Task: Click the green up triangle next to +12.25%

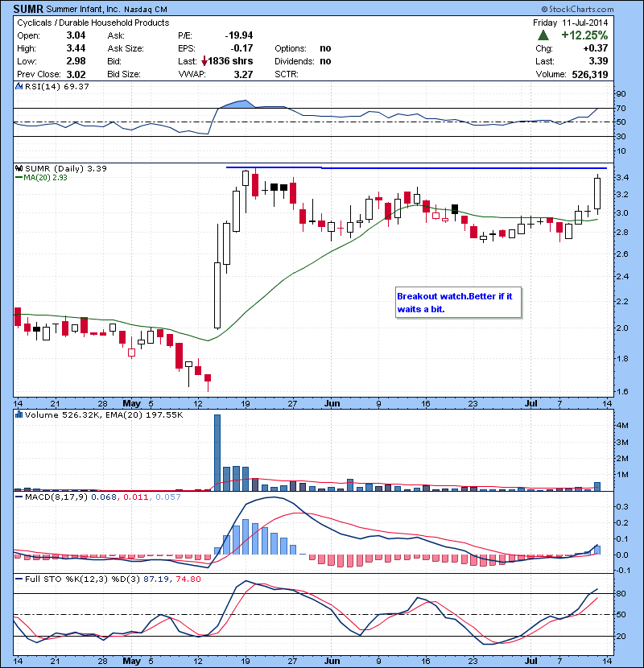Action: tap(543, 35)
